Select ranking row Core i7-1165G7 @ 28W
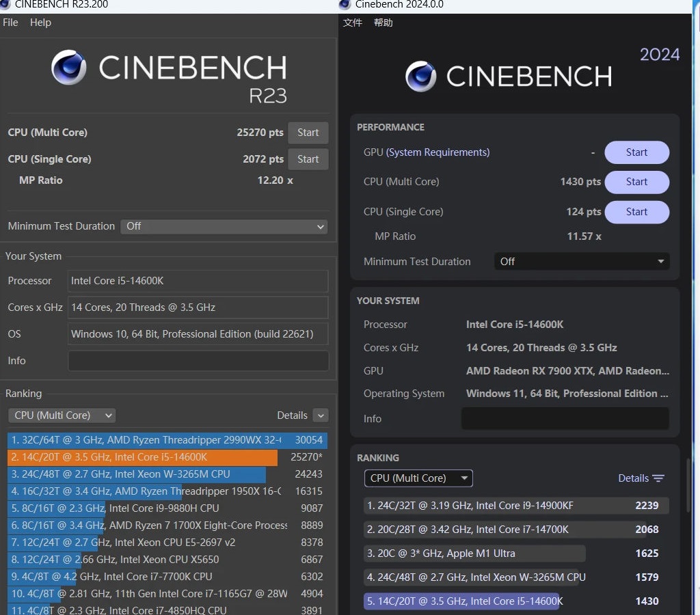Viewport: 700px width, 615px height. (x=167, y=594)
